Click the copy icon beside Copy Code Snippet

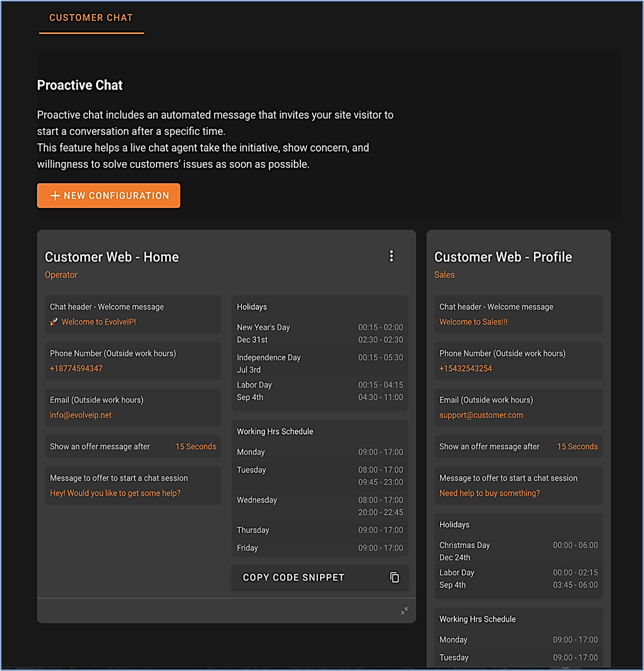point(394,578)
